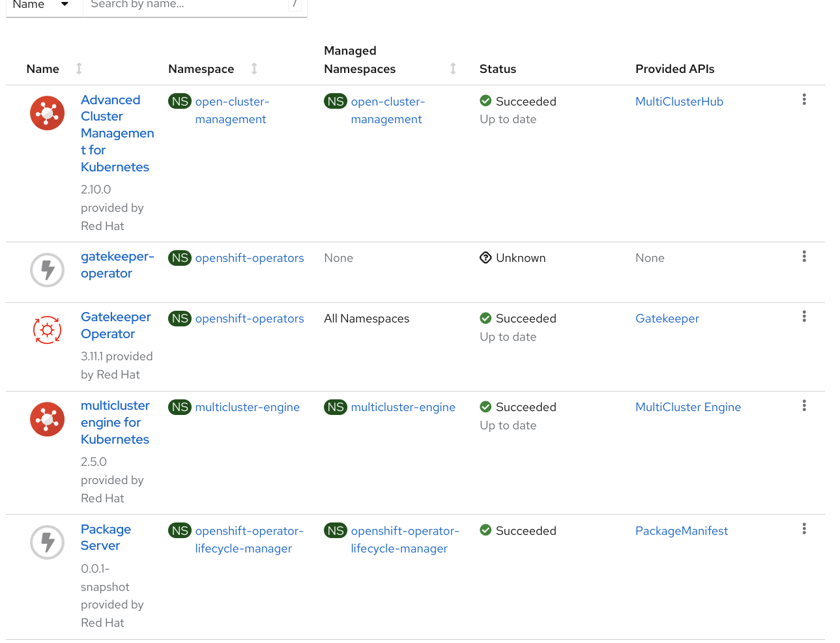Click Advanced Cluster Management operator logo icon
840x643 pixels.
coord(47,113)
